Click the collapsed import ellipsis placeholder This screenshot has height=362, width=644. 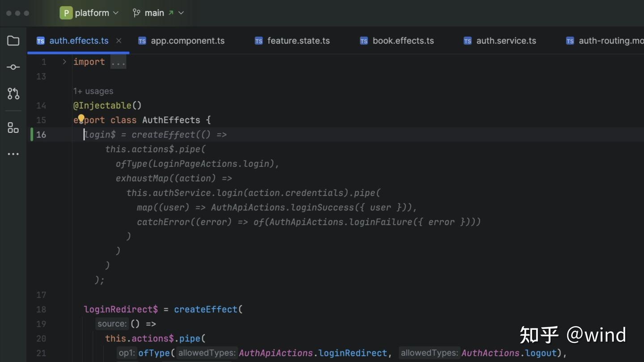tap(118, 62)
